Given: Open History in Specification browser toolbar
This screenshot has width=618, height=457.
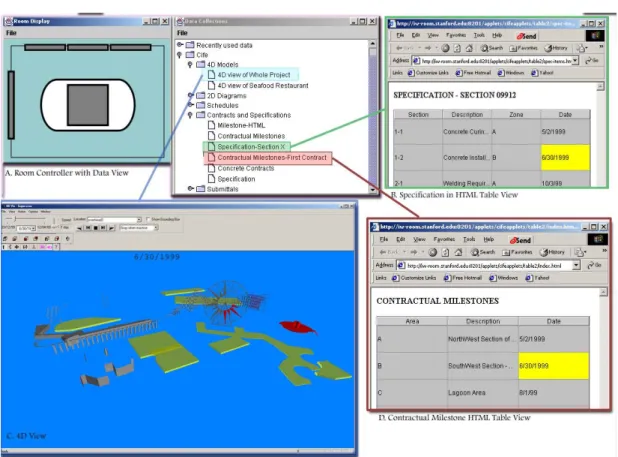Looking at the screenshot, I should [556, 48].
